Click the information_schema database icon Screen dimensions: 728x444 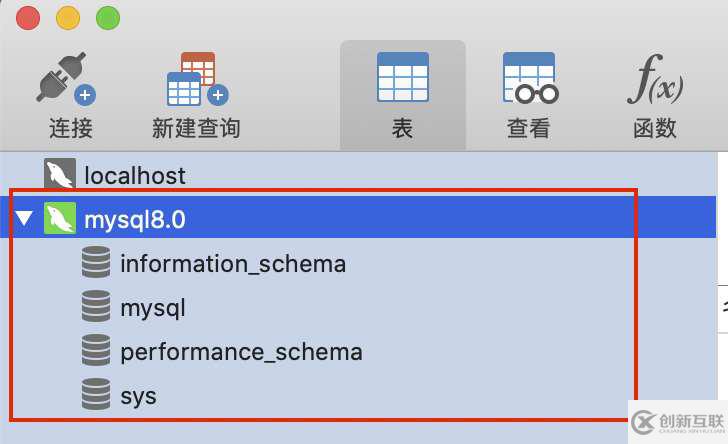click(x=96, y=264)
